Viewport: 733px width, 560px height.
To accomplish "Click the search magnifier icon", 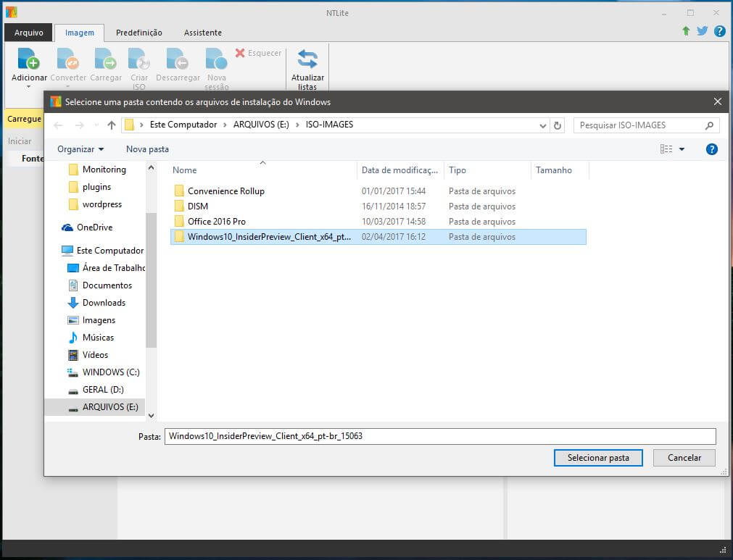I will coord(709,125).
